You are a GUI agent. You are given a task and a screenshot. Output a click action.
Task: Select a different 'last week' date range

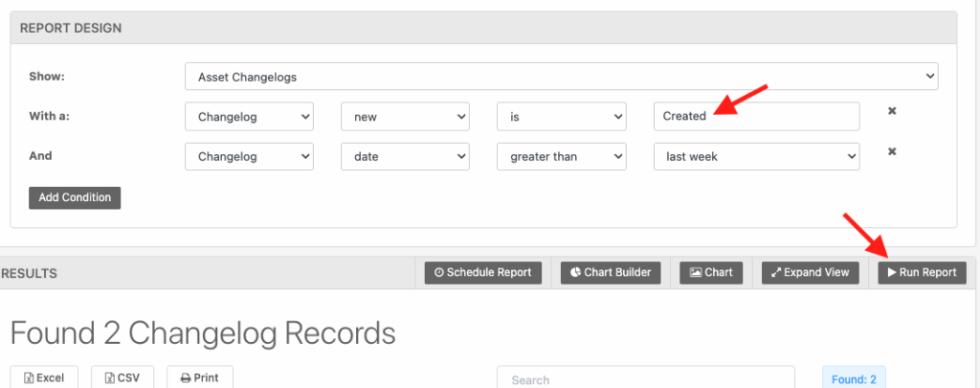[756, 155]
